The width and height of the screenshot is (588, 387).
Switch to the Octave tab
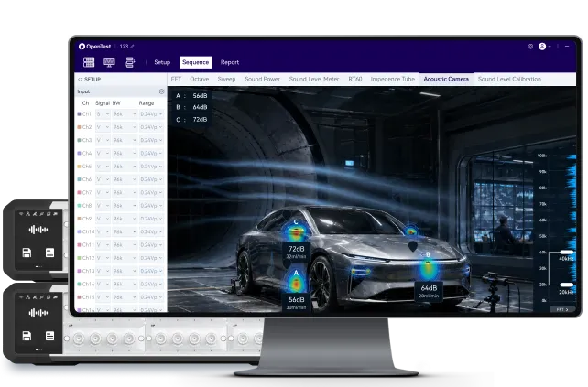coord(199,79)
